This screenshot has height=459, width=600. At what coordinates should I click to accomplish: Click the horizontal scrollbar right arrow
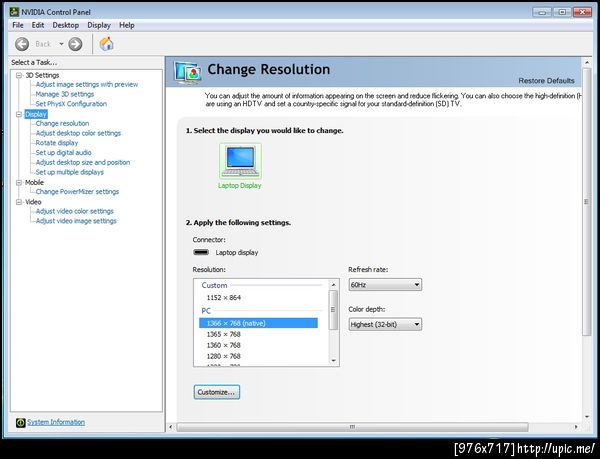(x=576, y=427)
